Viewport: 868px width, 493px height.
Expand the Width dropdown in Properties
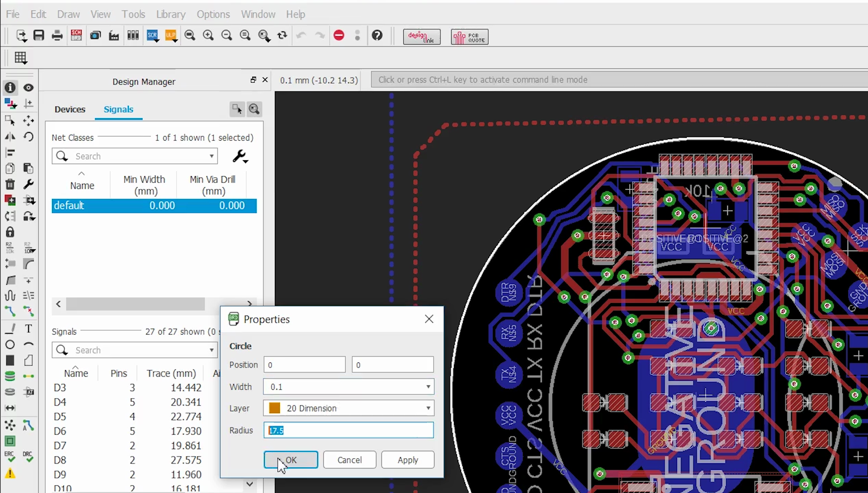tap(428, 387)
